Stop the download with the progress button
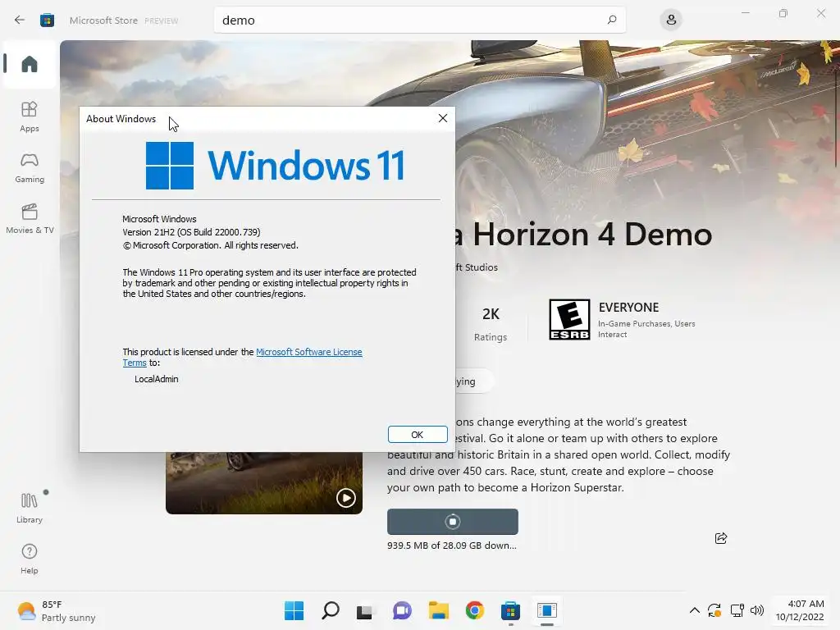The image size is (840, 630). [453, 521]
